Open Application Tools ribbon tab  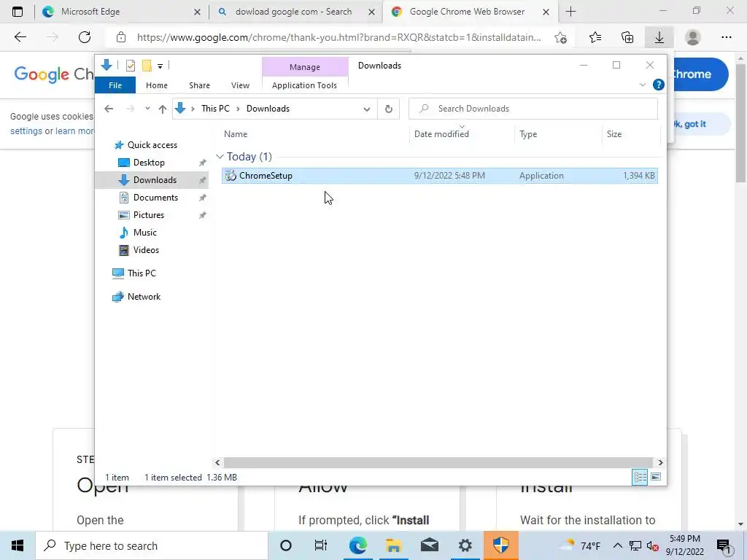(x=304, y=85)
